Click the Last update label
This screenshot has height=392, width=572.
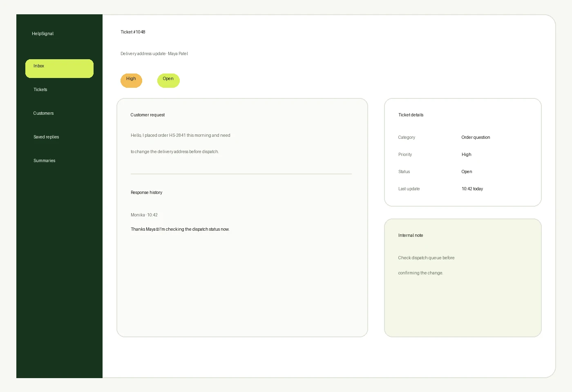click(x=409, y=189)
